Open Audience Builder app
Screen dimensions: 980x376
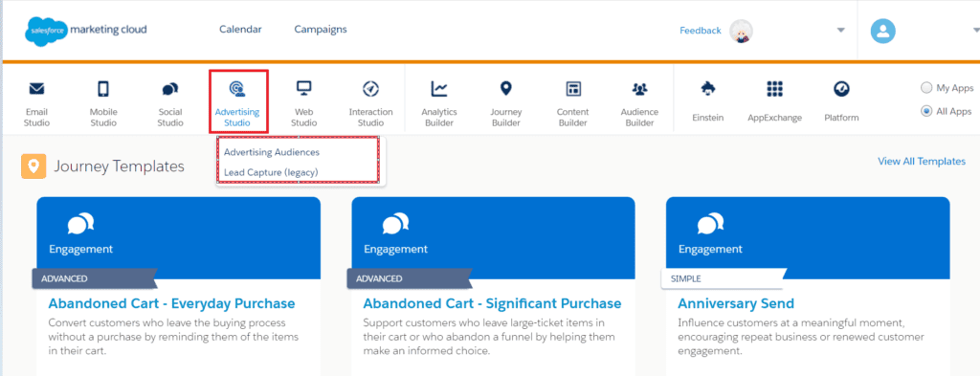click(639, 103)
